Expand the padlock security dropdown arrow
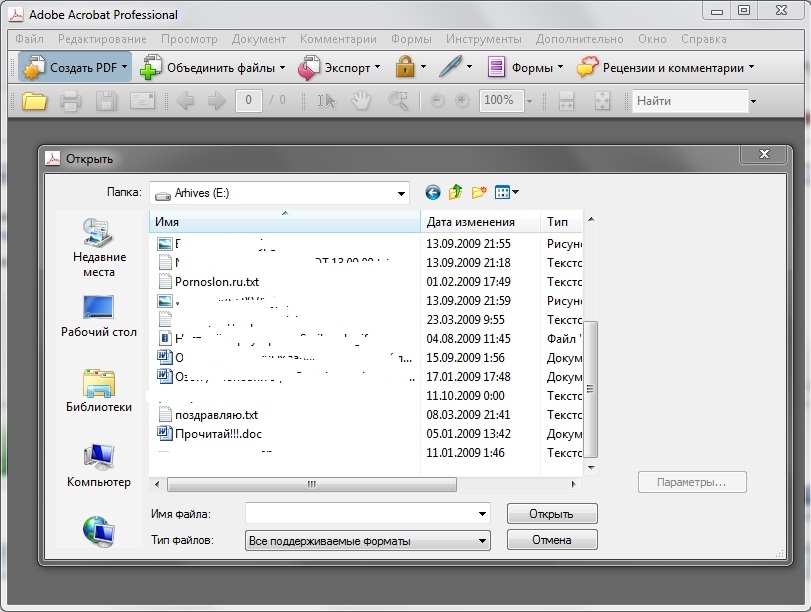This screenshot has height=612, width=811. click(x=423, y=67)
